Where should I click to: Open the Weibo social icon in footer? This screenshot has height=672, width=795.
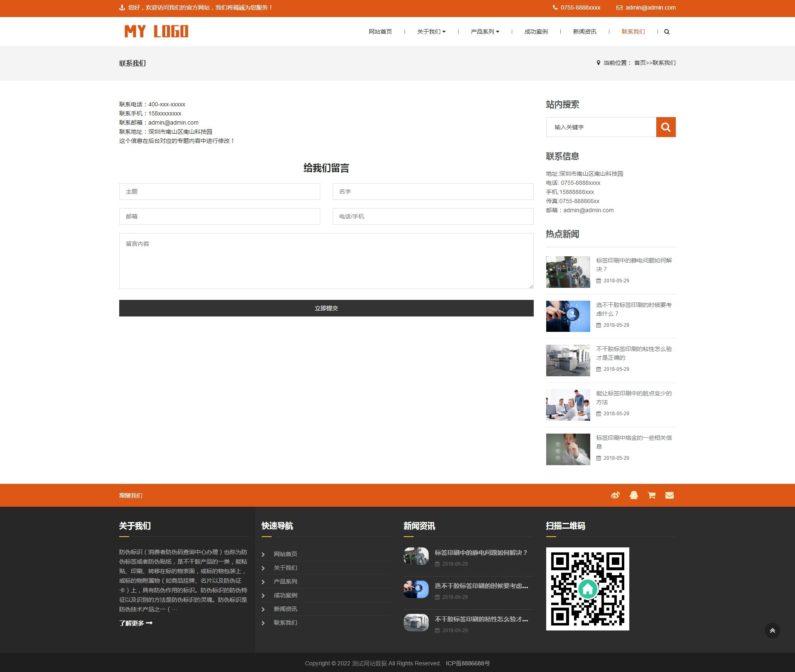(615, 495)
